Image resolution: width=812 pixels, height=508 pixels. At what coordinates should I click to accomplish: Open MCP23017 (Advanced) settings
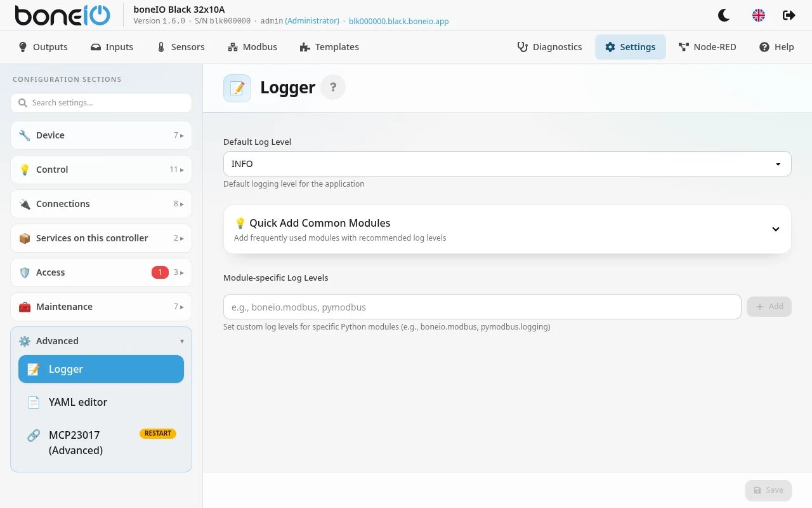coord(101,443)
